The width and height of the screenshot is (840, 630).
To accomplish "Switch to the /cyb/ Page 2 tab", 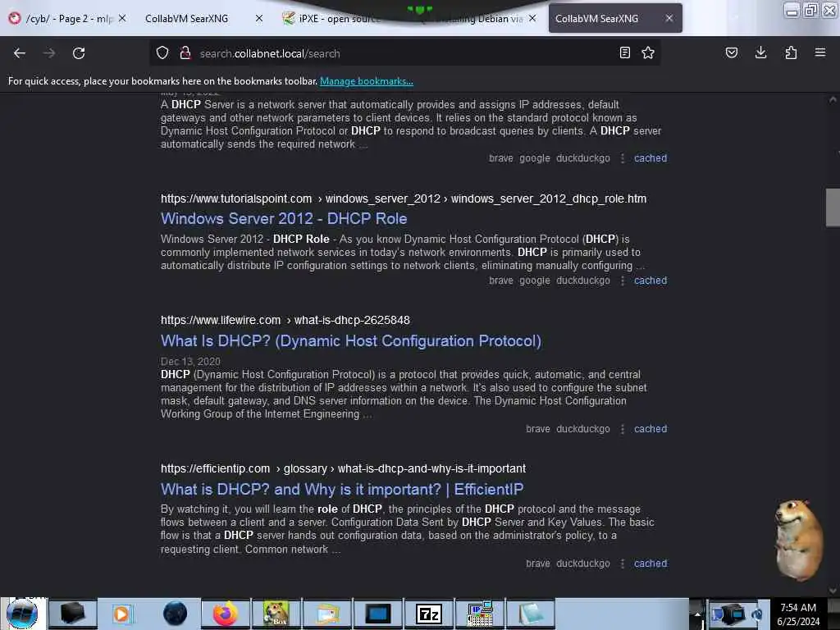I will [x=69, y=18].
